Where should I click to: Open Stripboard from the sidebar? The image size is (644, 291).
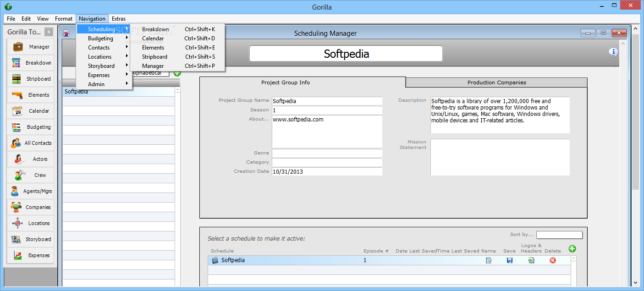pos(30,79)
